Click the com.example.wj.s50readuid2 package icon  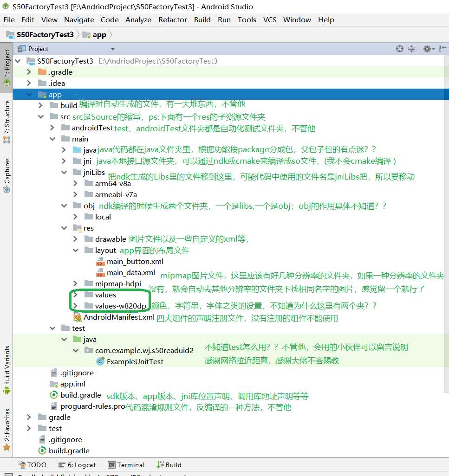[x=89, y=350]
